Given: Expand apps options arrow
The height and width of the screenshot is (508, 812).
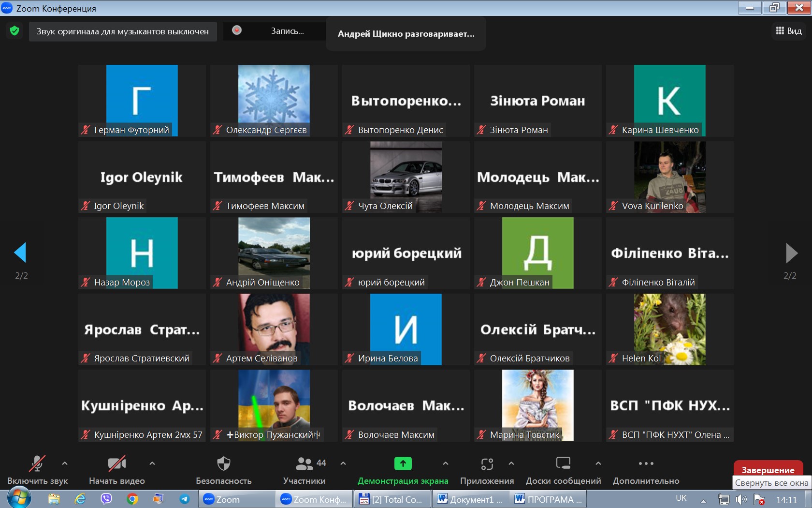Looking at the screenshot, I should [511, 463].
